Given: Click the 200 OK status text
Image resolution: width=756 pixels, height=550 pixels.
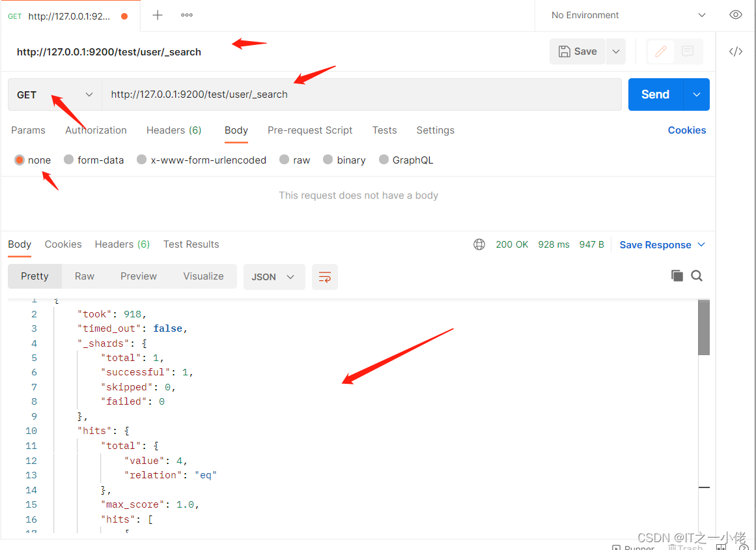Looking at the screenshot, I should coord(512,244).
